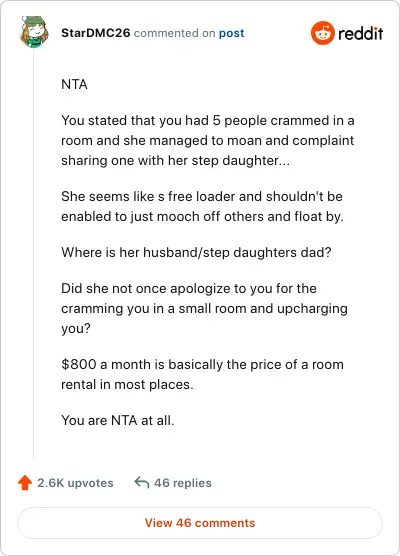Click the reply arrow icon

pyautogui.click(x=141, y=482)
